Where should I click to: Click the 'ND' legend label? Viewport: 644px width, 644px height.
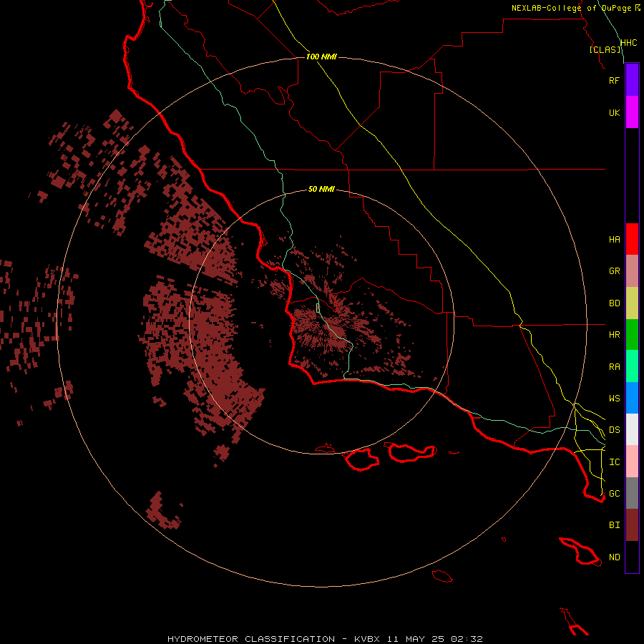614,557
